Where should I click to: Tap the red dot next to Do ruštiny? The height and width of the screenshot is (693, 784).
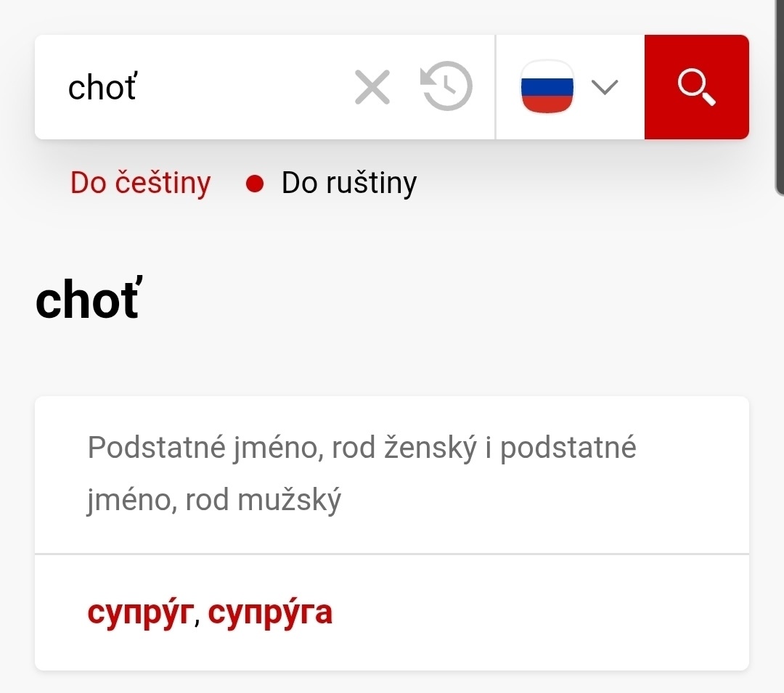tap(255, 183)
